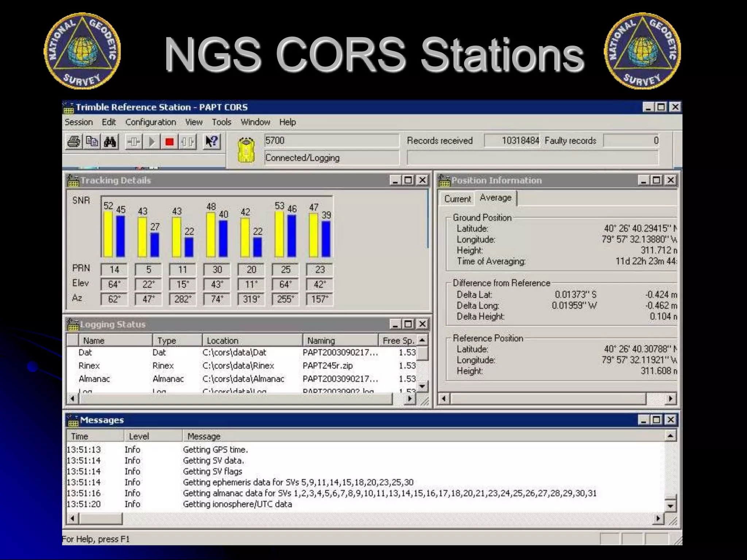The width and height of the screenshot is (747, 560).
Task: Click the PRN 14 box in Tracking Details
Action: 114,269
